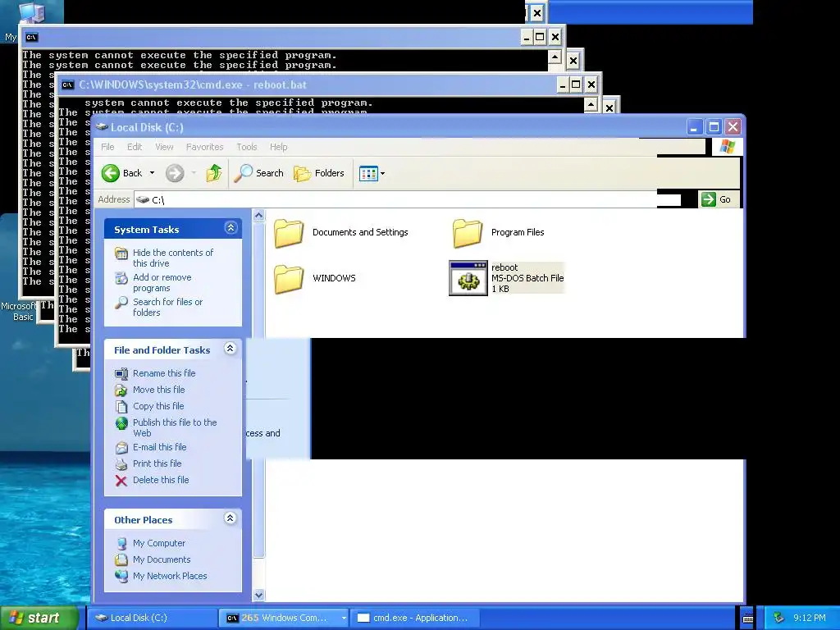This screenshot has height=630, width=840.
Task: Click the Rename this file icon
Action: coord(121,373)
